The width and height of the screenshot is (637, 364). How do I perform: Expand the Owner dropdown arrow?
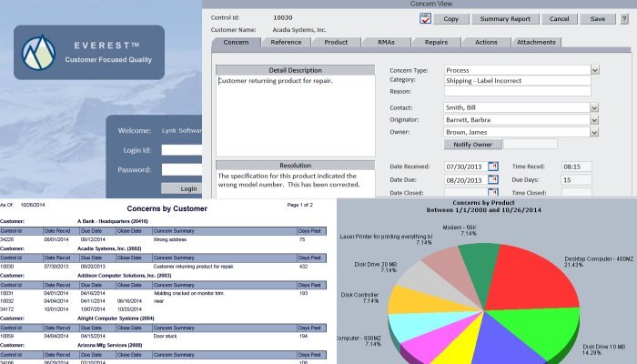point(594,132)
